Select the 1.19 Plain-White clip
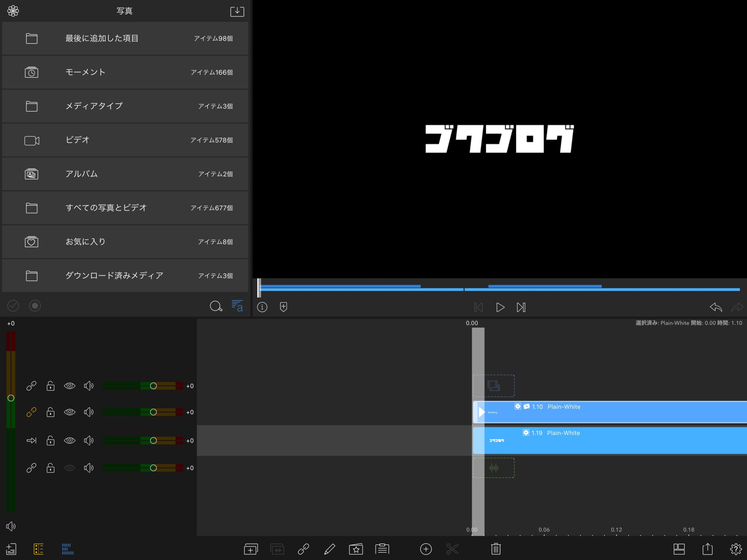The height and width of the screenshot is (560, 747). coord(610,440)
